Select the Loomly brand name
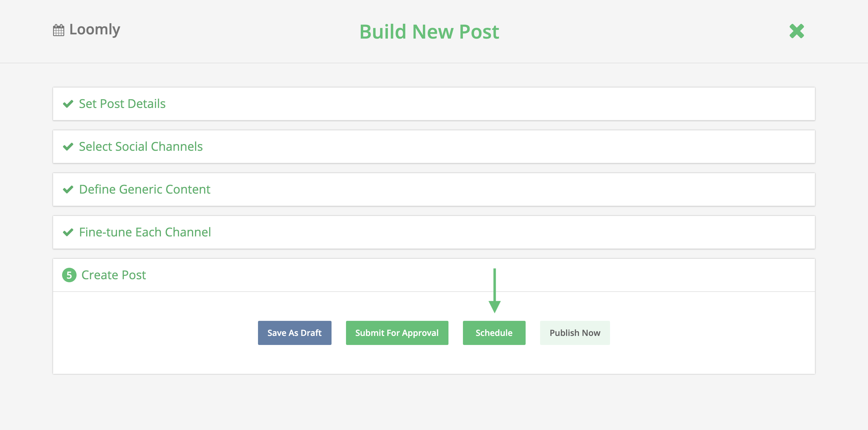Screen dimensions: 868x430 pyautogui.click(x=94, y=30)
